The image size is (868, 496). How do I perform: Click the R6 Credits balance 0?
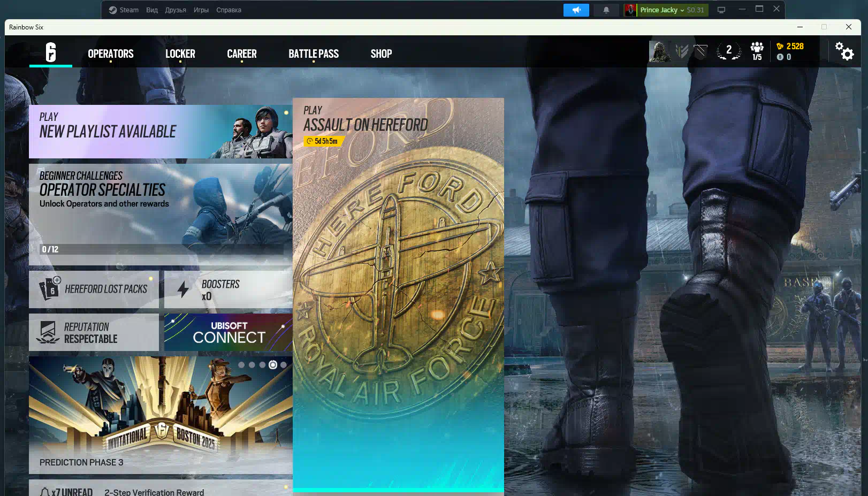[784, 57]
